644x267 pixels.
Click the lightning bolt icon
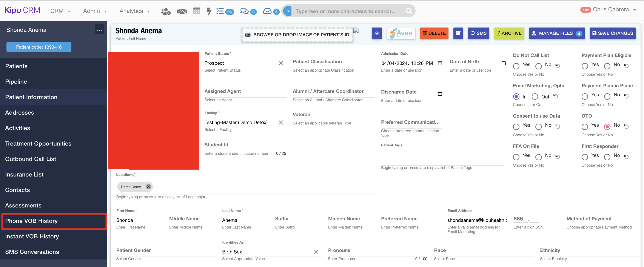pyautogui.click(x=209, y=11)
